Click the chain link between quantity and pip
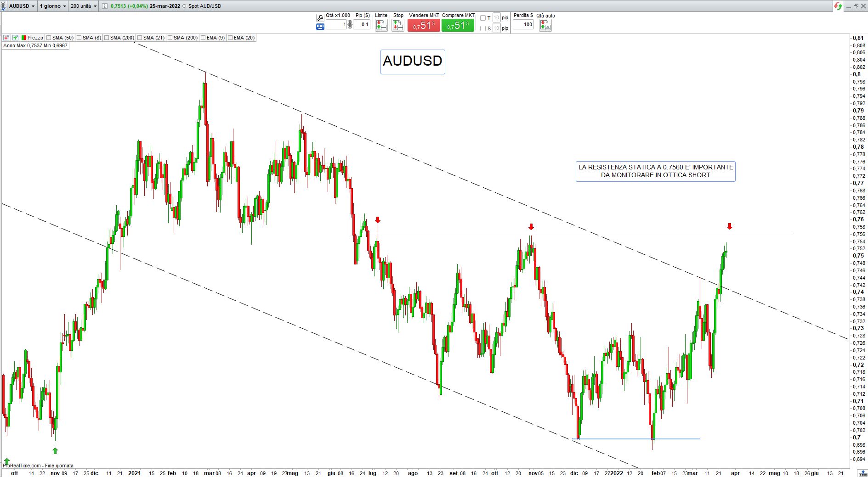 tap(350, 24)
